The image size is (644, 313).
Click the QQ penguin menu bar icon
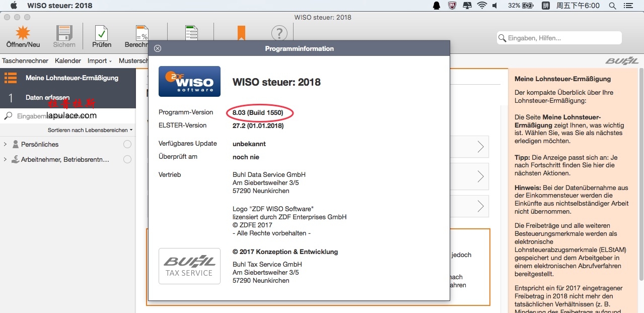pos(437,6)
